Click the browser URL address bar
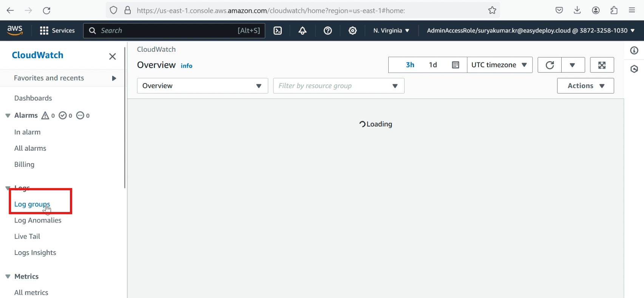 click(303, 10)
